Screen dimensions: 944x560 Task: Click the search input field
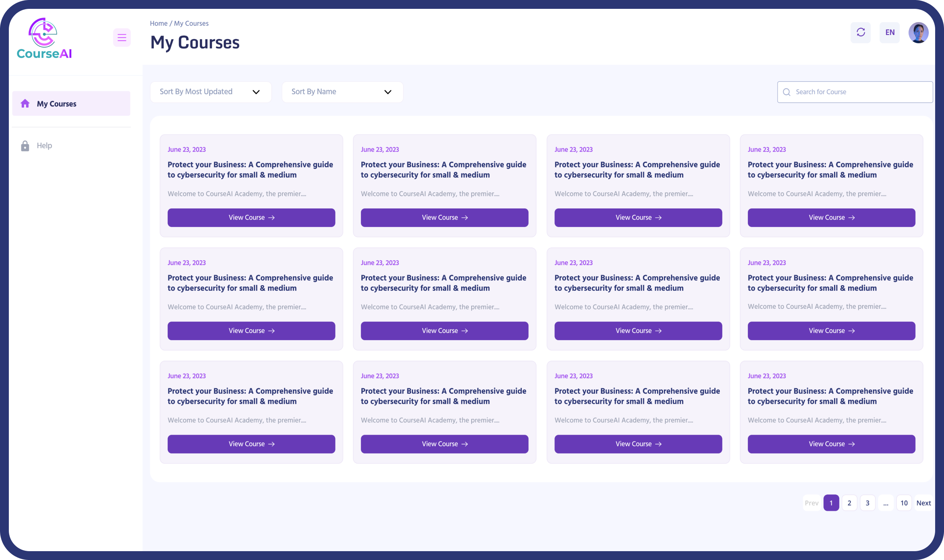click(x=855, y=91)
